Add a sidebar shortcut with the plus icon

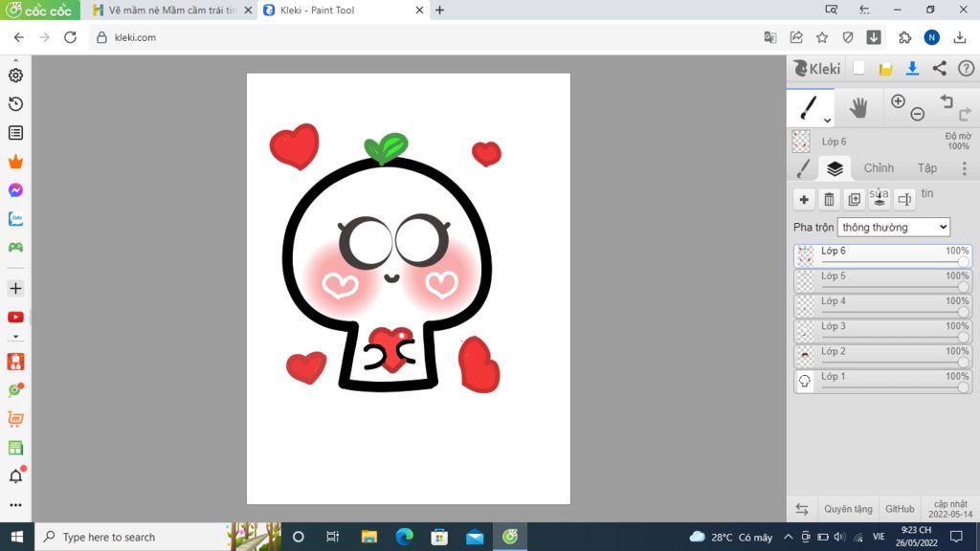pyautogui.click(x=15, y=289)
